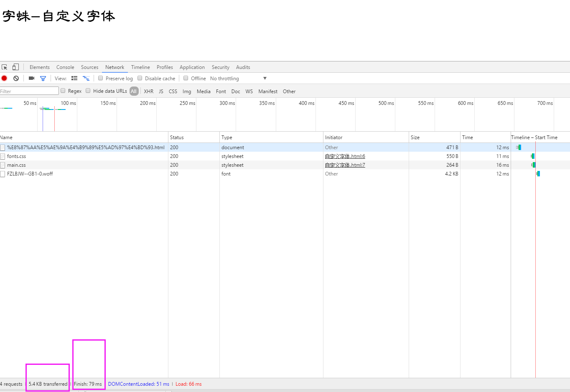This screenshot has height=392, width=570.
Task: Select the main.css request row
Action: pyautogui.click(x=285, y=165)
